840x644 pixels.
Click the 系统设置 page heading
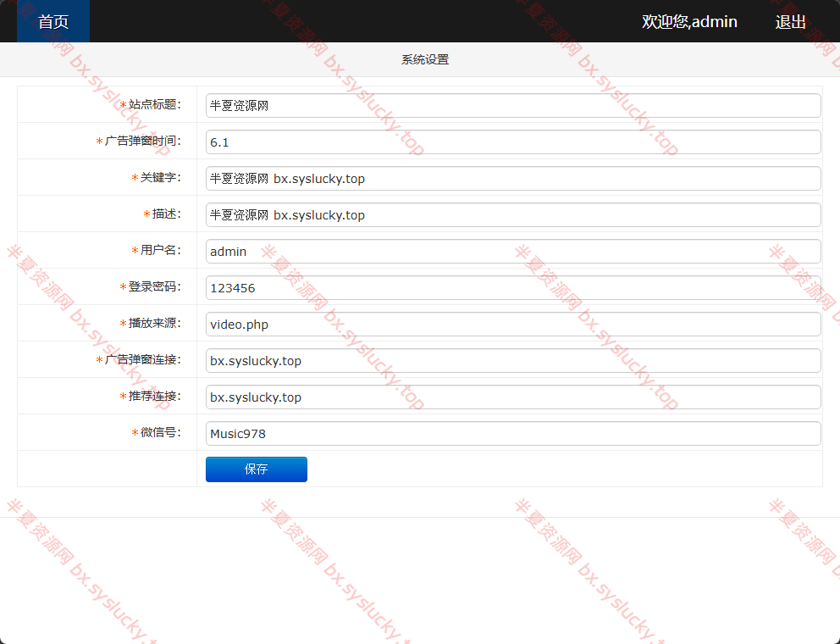425,59
